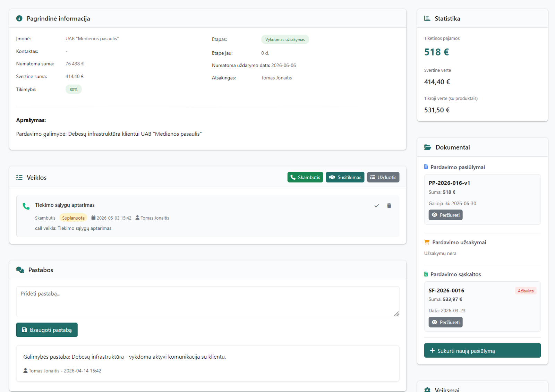The height and width of the screenshot is (392, 555).
Task: Click Sukurti naują pasiūlymą button
Action: click(482, 351)
